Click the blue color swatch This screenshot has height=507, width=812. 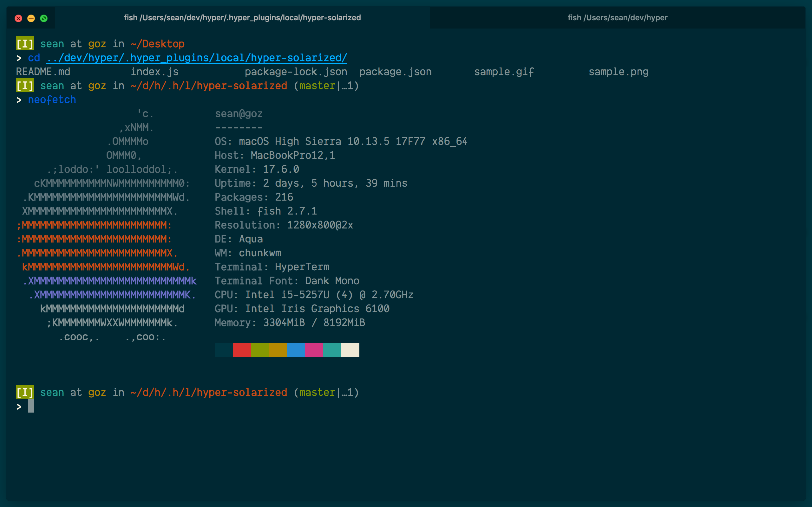296,350
